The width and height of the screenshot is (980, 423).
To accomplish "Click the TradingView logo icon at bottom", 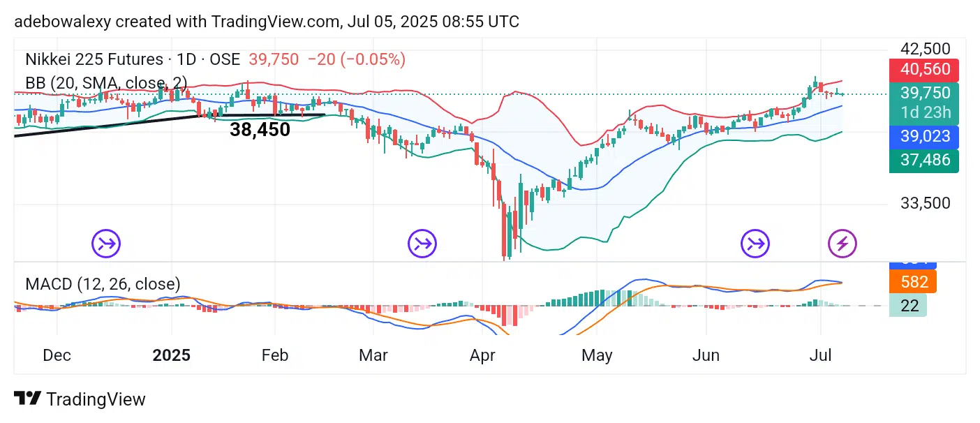I will tap(27, 399).
